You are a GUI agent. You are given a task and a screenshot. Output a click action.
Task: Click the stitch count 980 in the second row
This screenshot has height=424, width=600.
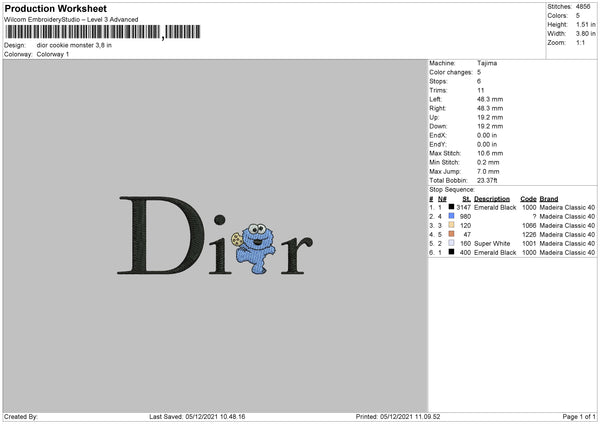(x=465, y=217)
